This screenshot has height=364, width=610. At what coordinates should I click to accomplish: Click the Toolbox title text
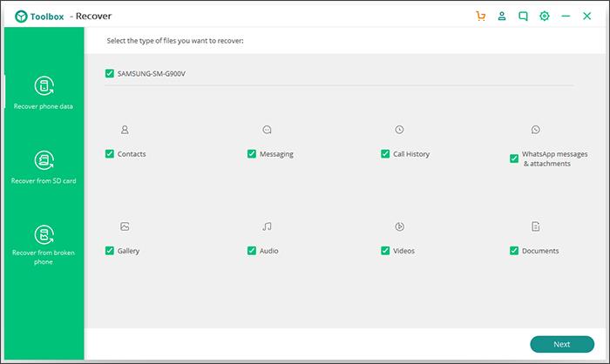47,17
